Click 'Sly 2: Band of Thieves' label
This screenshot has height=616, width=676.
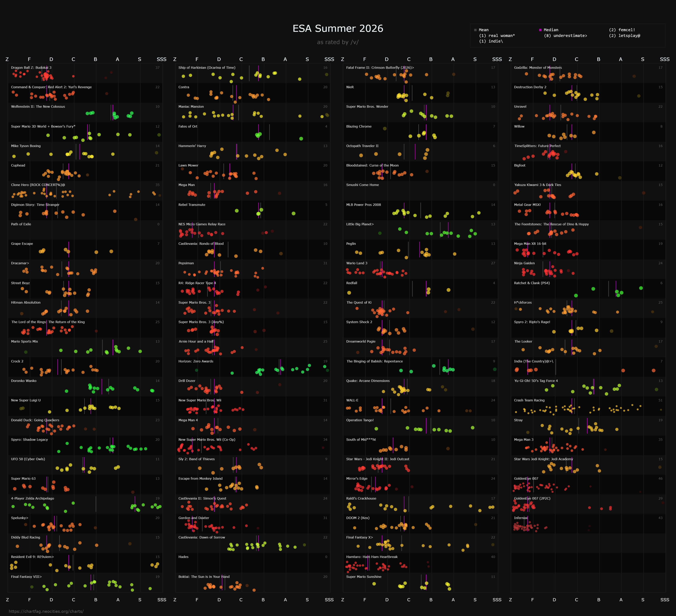pos(196,459)
